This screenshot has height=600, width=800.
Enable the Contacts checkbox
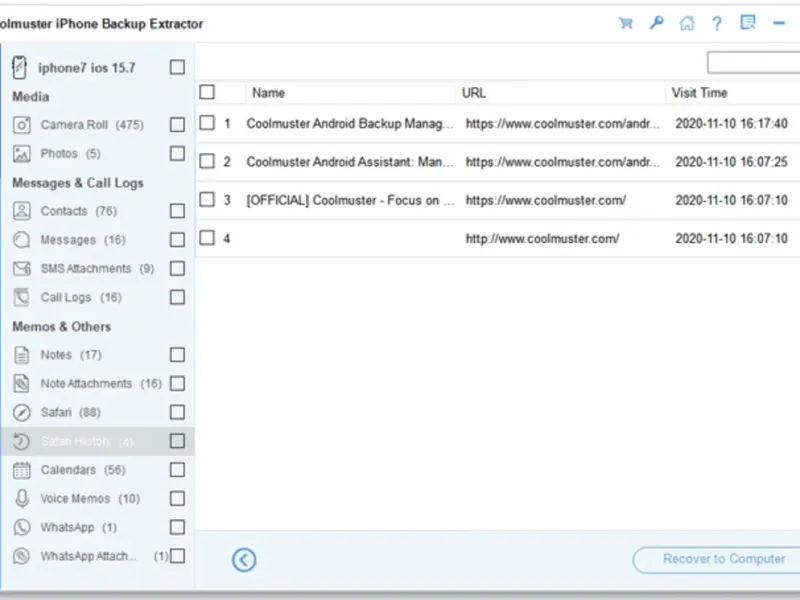click(x=177, y=211)
